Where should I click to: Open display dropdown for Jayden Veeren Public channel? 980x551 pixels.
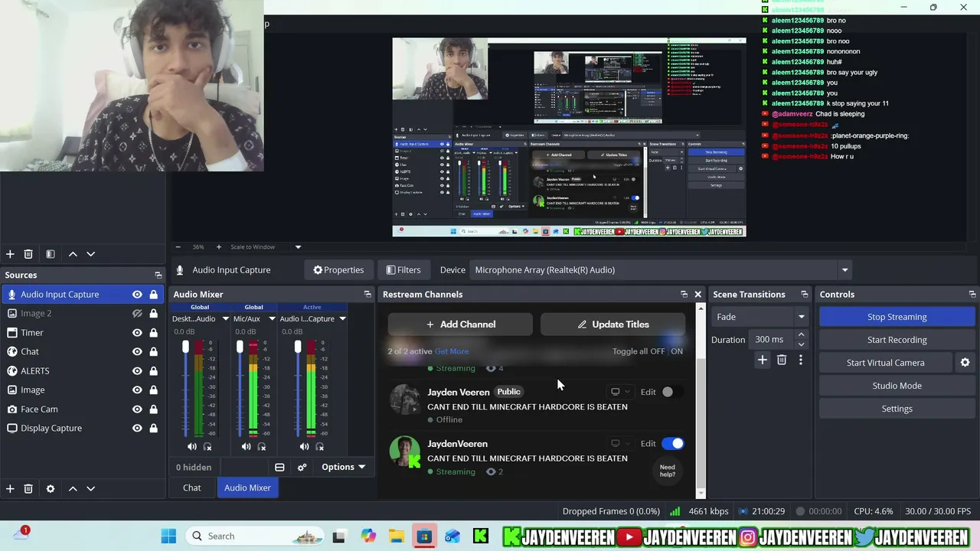tap(619, 392)
